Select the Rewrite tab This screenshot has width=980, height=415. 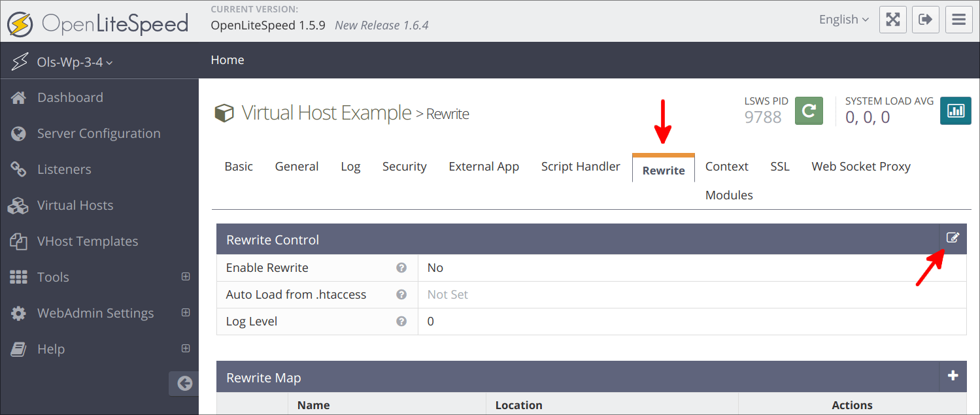[664, 169]
